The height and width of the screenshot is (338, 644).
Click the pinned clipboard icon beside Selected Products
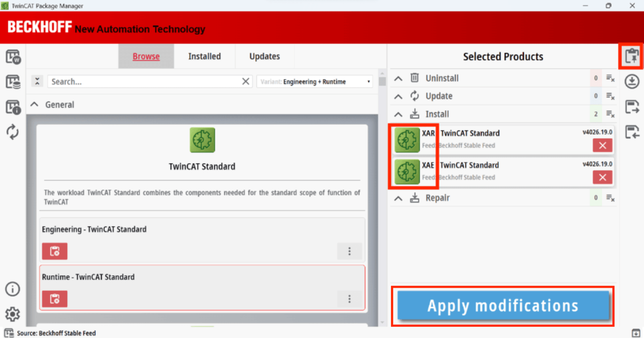[632, 56]
